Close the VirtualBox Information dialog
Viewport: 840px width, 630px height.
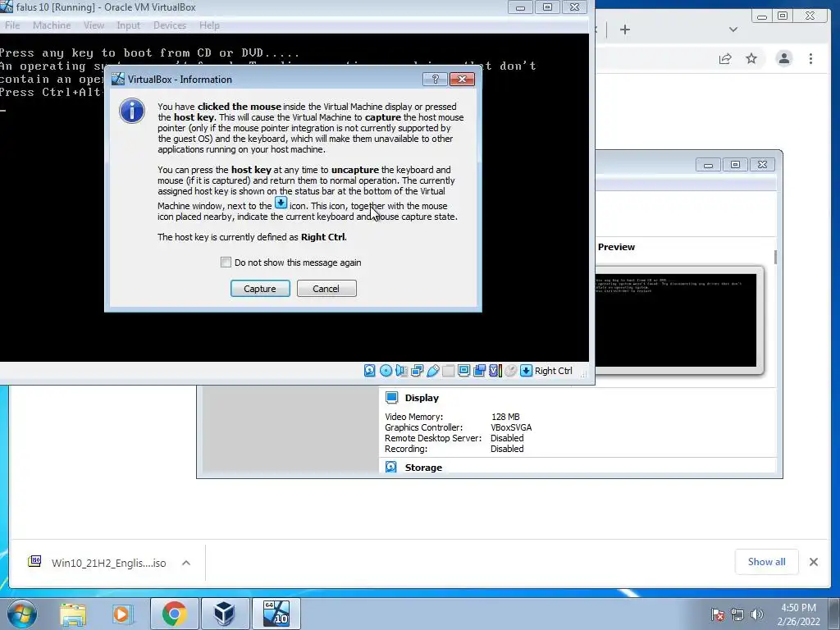462,80
